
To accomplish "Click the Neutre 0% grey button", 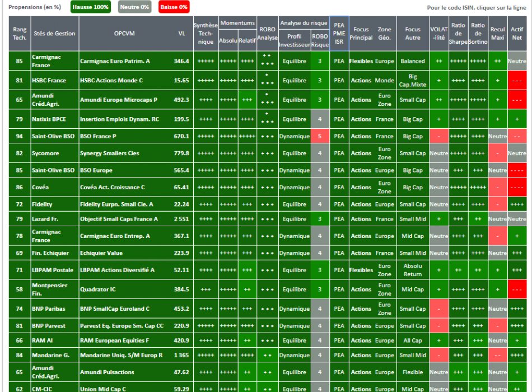I will [x=134, y=7].
